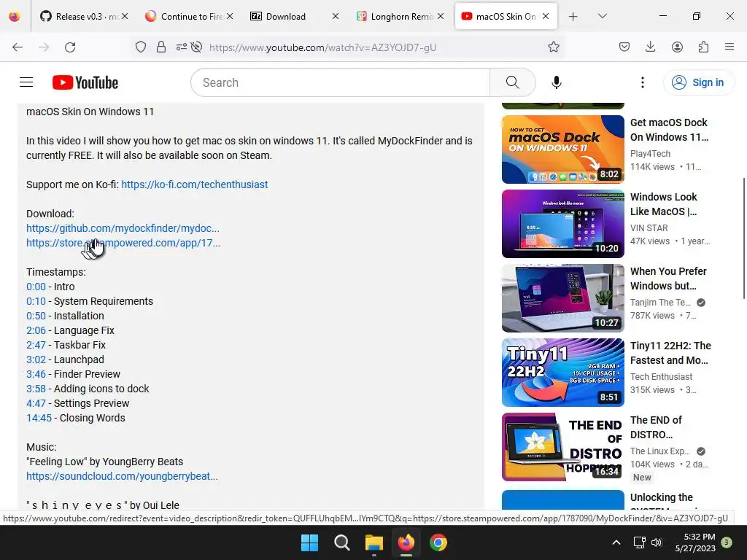This screenshot has width=747, height=560.
Task: Open the store.steampowered.com app link
Action: [123, 243]
